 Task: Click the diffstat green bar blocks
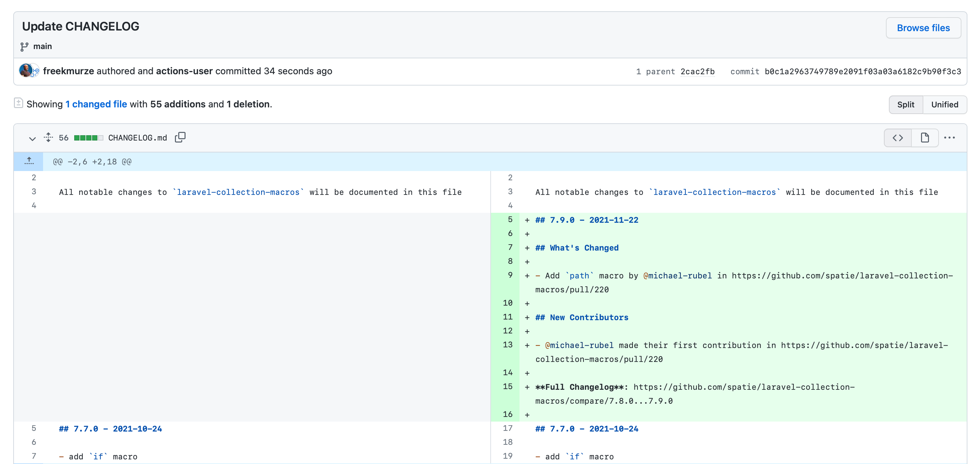[x=88, y=138]
